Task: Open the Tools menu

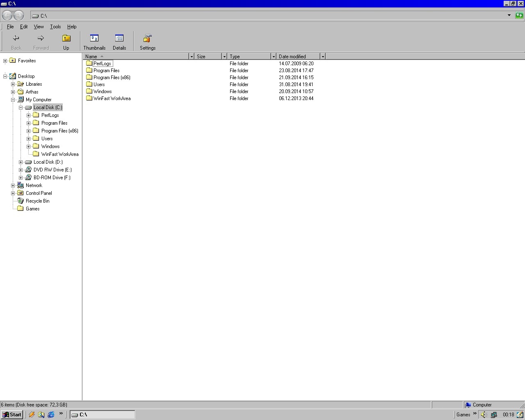Action: 55,27
